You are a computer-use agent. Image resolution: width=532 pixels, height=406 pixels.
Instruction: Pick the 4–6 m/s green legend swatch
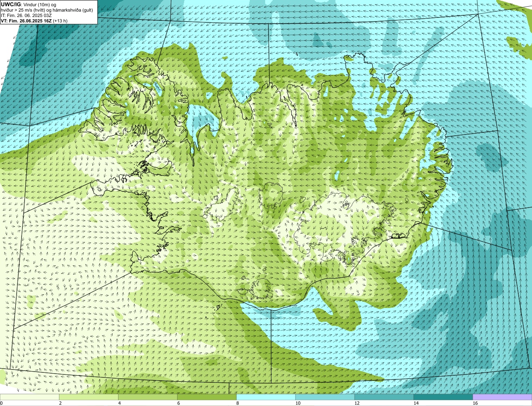click(x=148, y=397)
